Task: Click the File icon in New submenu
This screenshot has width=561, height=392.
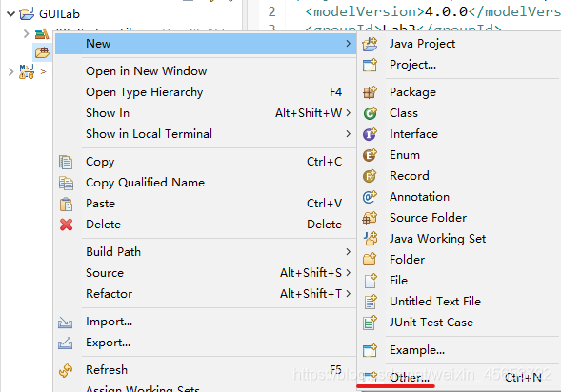Action: point(371,281)
